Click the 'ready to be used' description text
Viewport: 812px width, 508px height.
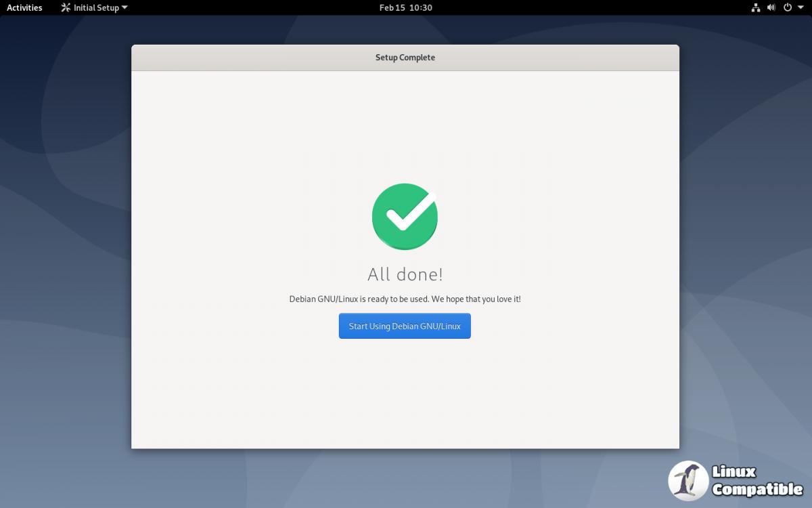405,299
